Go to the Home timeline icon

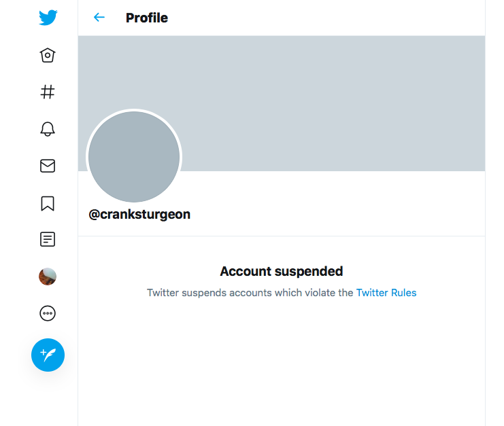pyautogui.click(x=48, y=55)
